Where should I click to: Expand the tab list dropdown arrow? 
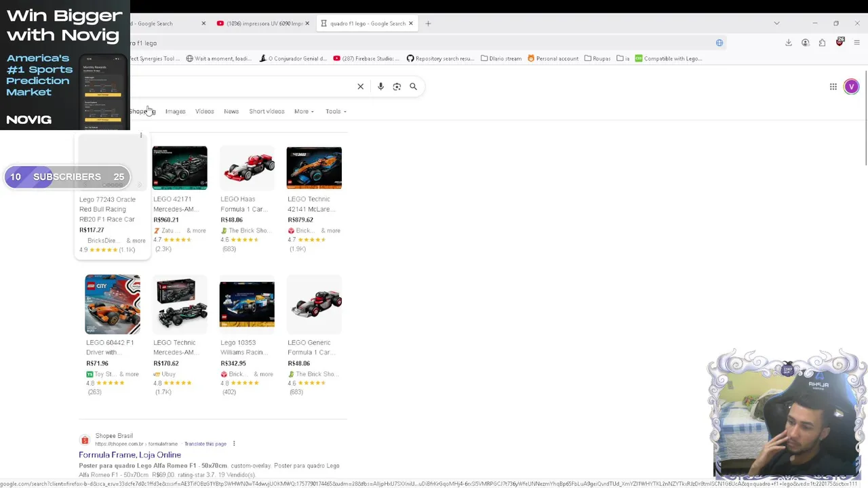coord(776,23)
